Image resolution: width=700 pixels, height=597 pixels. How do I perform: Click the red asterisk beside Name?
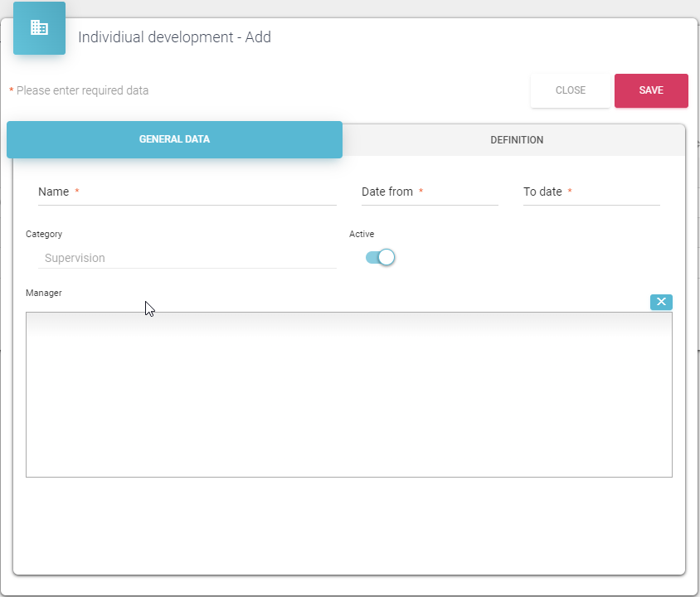[x=77, y=192]
